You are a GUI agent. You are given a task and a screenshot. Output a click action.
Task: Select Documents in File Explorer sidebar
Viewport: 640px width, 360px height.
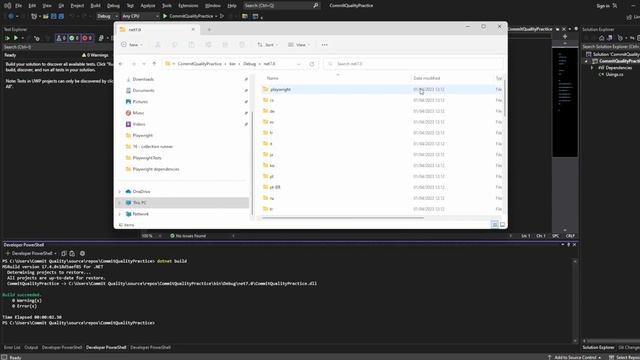pyautogui.click(x=143, y=91)
